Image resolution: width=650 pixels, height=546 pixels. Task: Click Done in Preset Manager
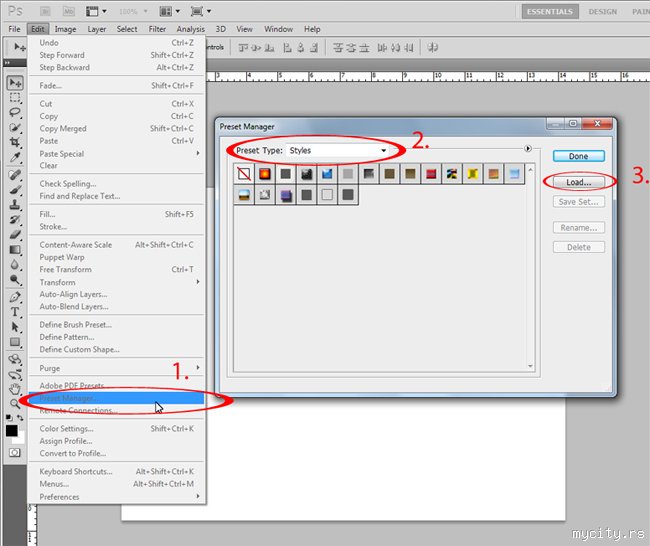(579, 156)
